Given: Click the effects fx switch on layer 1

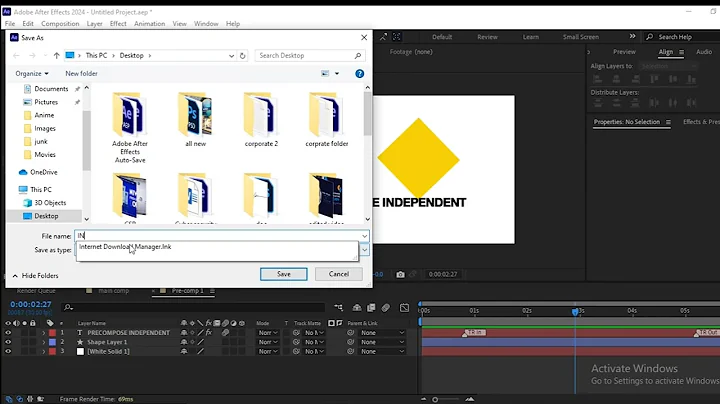Looking at the screenshot, I should [x=209, y=333].
